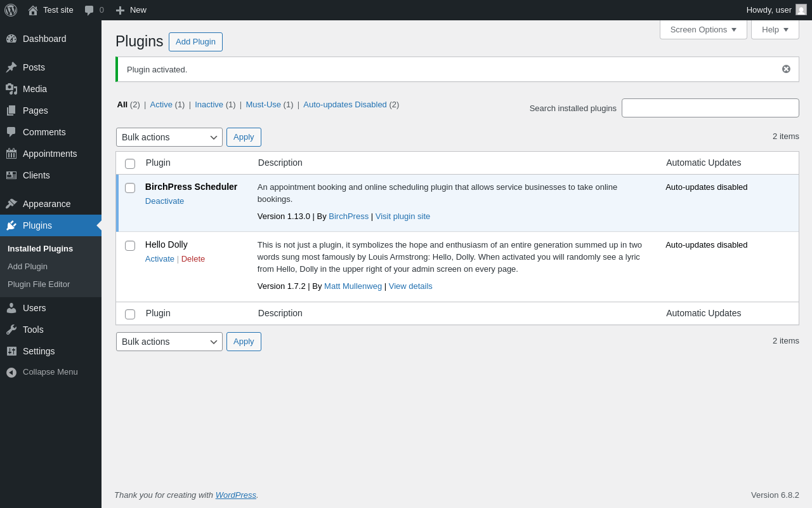
Task: Click the Dashboard gauge icon
Action: [11, 39]
